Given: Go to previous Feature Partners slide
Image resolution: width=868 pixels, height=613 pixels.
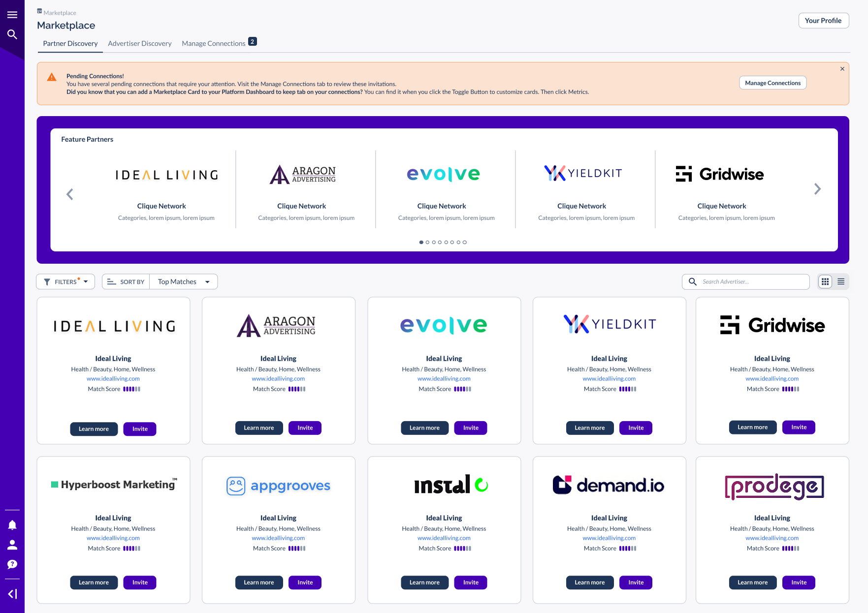Looking at the screenshot, I should [70, 194].
